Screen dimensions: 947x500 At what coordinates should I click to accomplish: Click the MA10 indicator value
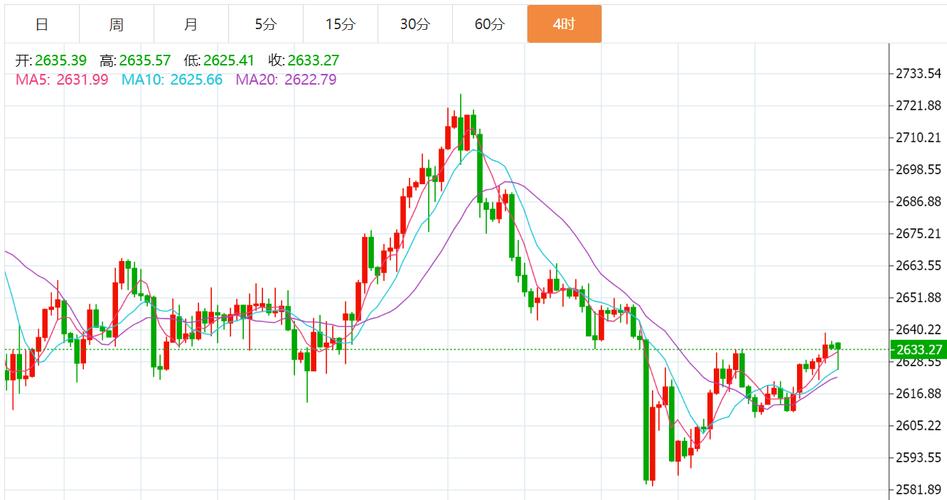(x=196, y=80)
